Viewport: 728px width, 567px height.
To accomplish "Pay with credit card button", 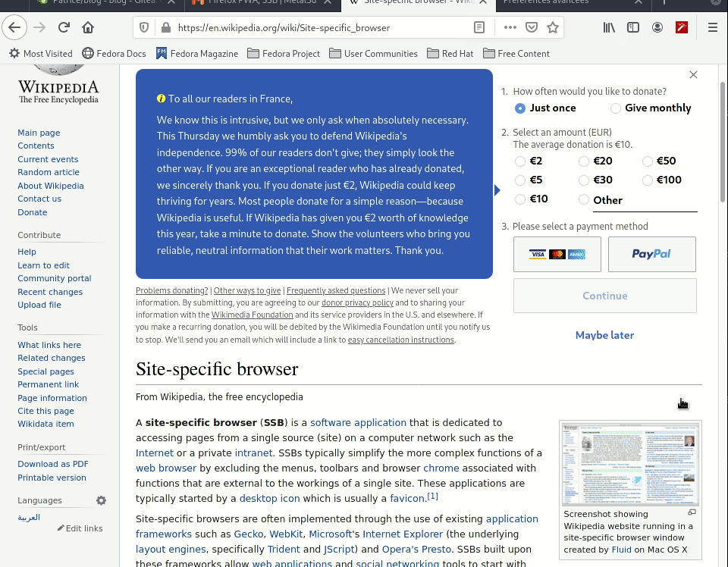I will point(557,254).
